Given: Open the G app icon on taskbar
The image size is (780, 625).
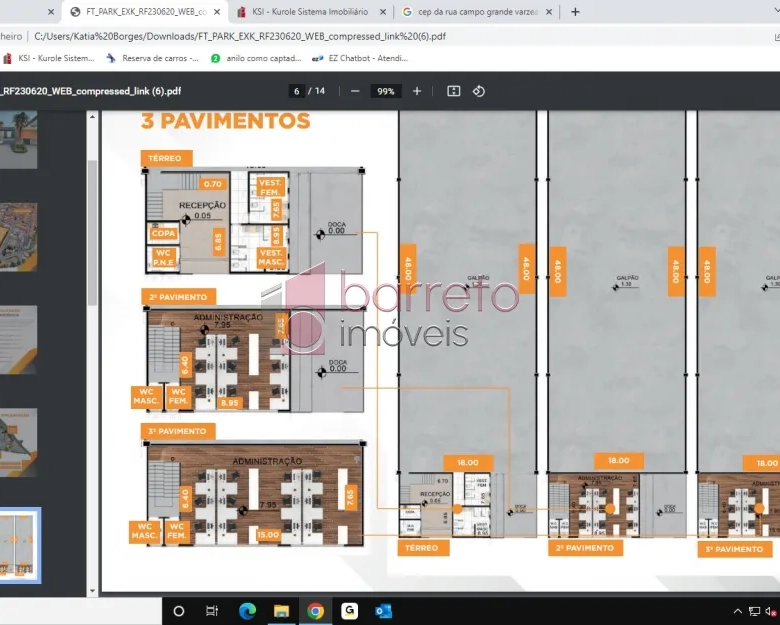Looking at the screenshot, I should [x=349, y=611].
